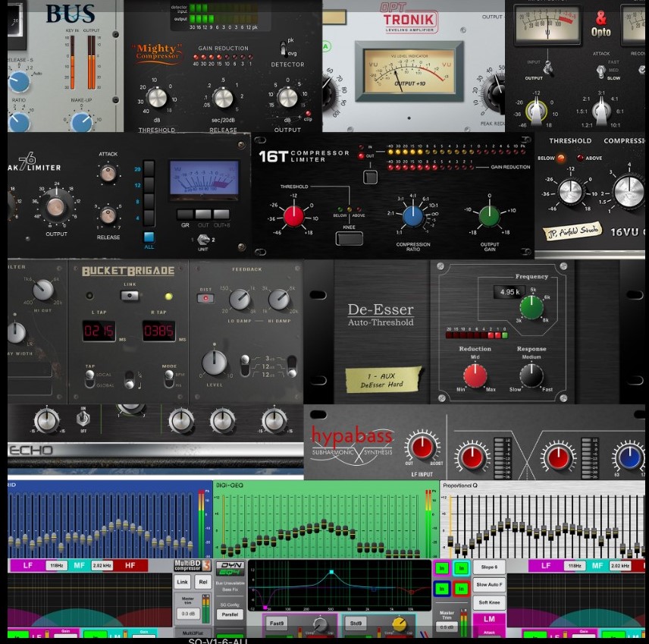649x644 pixels.
Task: Click the Master trim 0.0 dB value
Action: coord(188,614)
